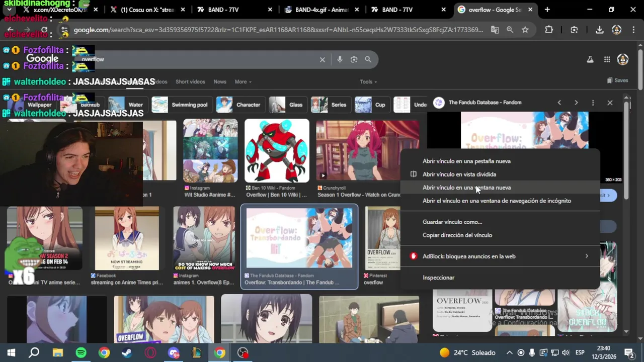Screen dimensions: 644x362
Task: Open League of Legends taskbar icon
Action: coord(197,352)
